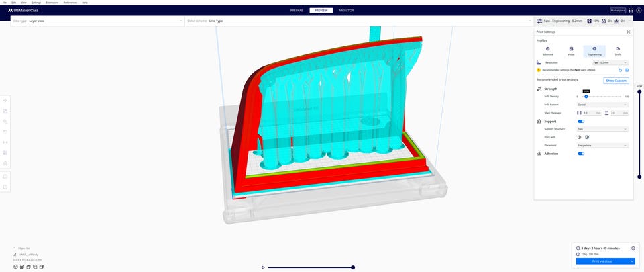Collapse the print settings summary bar
Image resolution: width=644 pixels, height=272 pixels.
(x=584, y=21)
